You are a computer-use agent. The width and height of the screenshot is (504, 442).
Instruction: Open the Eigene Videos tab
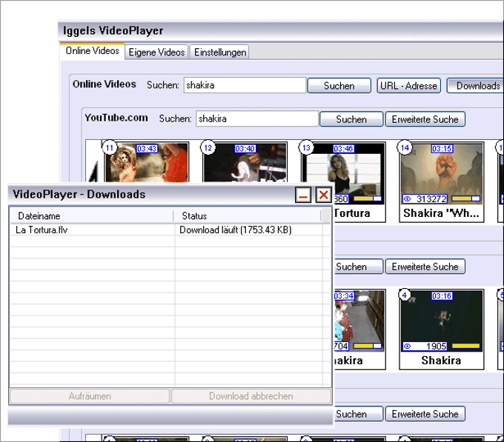[x=156, y=53]
